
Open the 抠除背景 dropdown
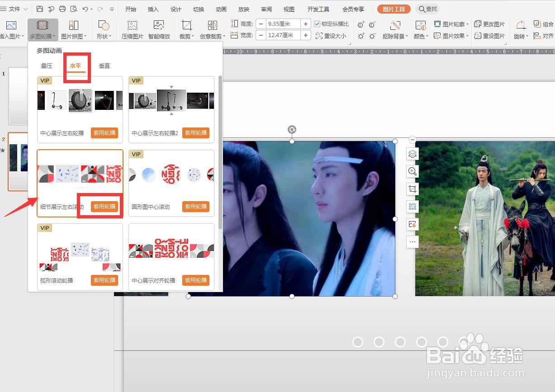pyautogui.click(x=395, y=30)
